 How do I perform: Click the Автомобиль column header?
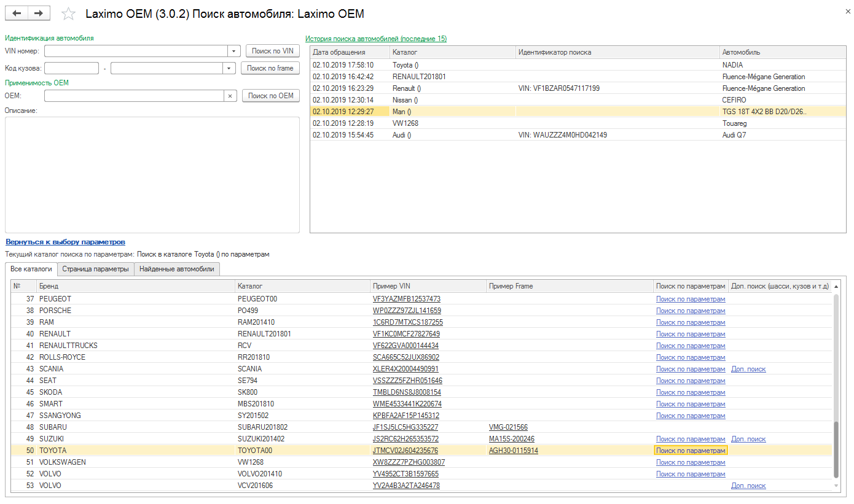[783, 52]
